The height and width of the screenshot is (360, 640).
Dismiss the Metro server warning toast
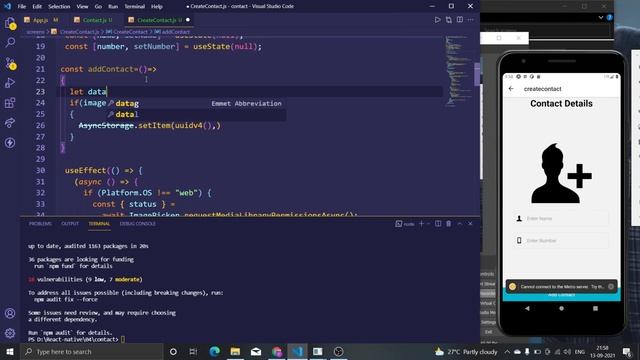pos(611,287)
